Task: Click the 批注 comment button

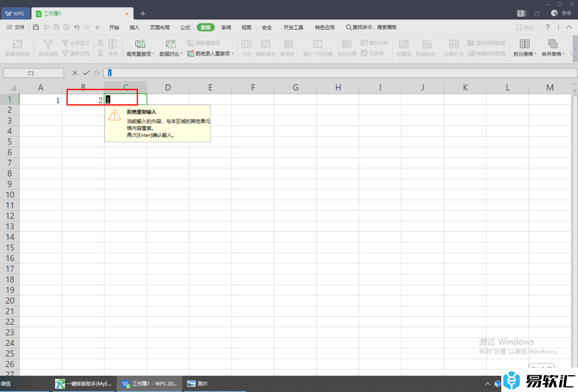Action: tap(527, 28)
